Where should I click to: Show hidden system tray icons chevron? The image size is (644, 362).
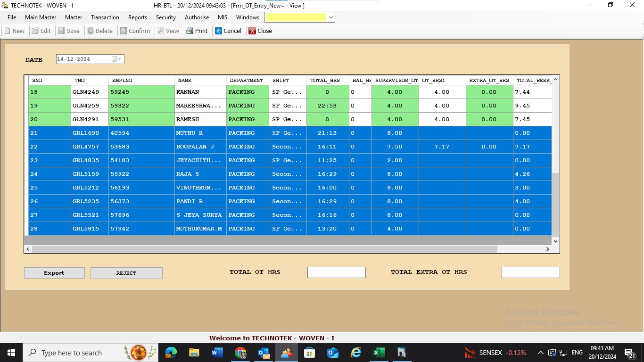pos(541,353)
